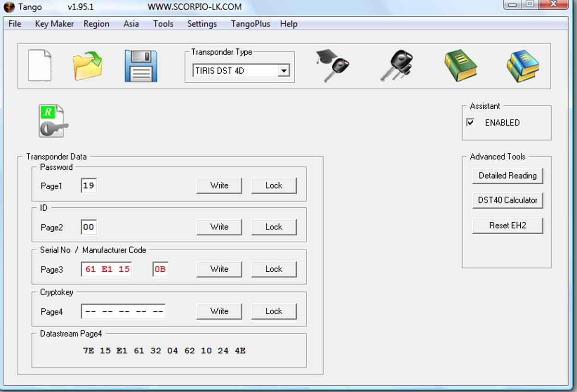Open the Tools menu
The image size is (577, 392).
[163, 24]
